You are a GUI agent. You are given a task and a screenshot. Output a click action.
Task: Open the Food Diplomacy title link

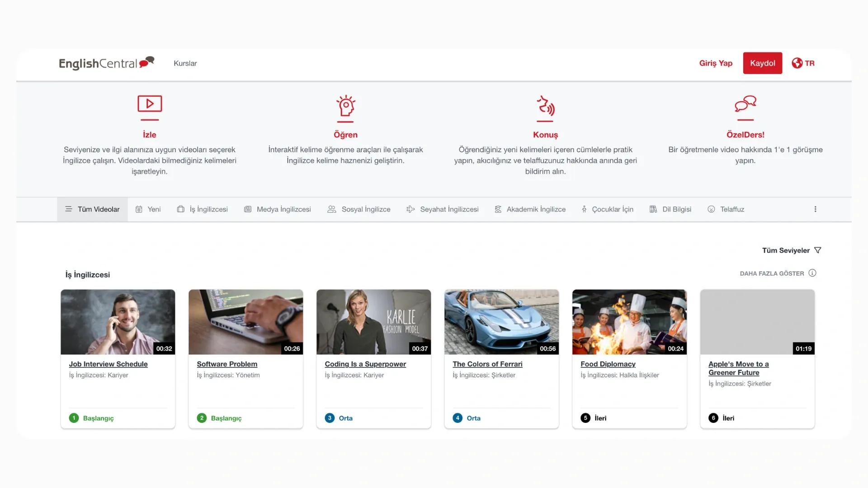pos(608,364)
